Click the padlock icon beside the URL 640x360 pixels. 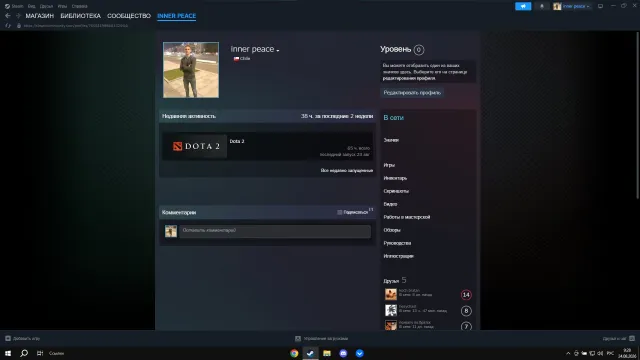click(19, 25)
